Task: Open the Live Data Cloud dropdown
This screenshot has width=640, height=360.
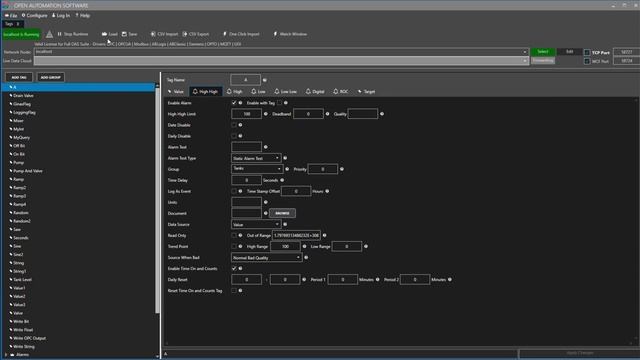Action: (281, 61)
